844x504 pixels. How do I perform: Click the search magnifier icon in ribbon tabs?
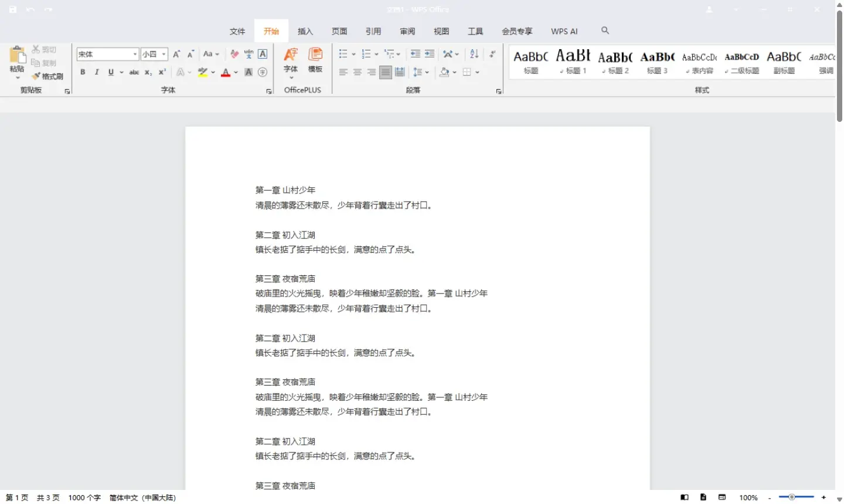(605, 30)
